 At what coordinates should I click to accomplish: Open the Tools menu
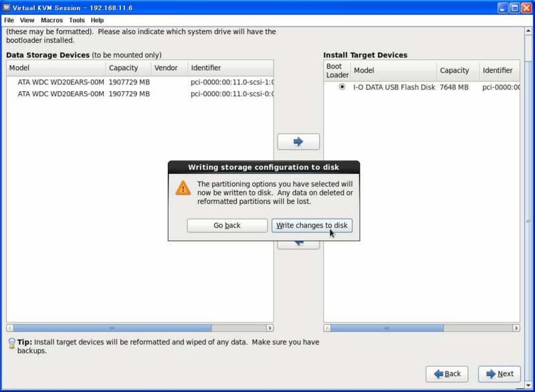[76, 20]
